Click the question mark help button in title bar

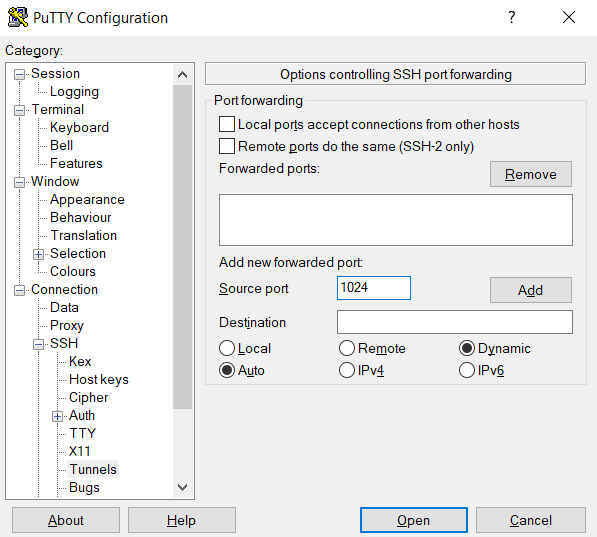pos(512,17)
